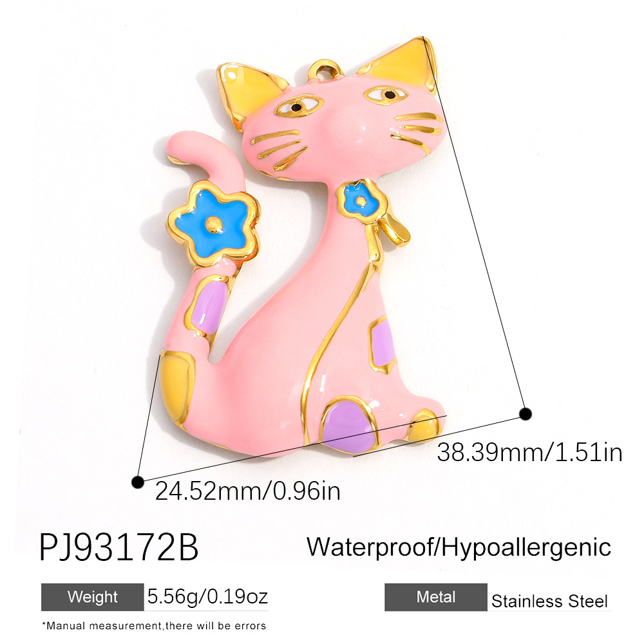Click the Waterproof/Hypoallergenic text
The width and height of the screenshot is (644, 644).
[459, 548]
